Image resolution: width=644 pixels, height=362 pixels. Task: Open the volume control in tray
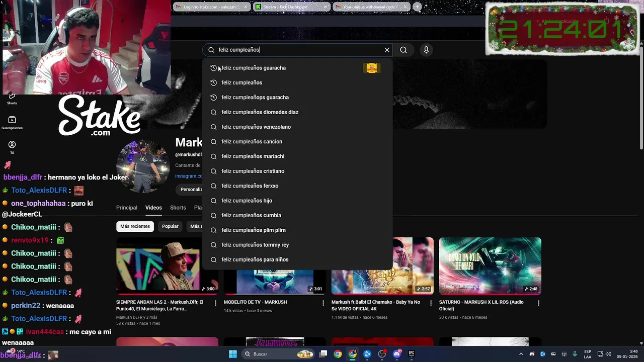pyautogui.click(x=608, y=354)
